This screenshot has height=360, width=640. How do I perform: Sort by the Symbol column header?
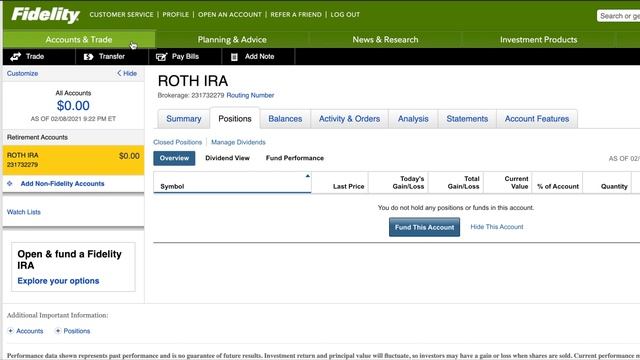coord(232,182)
